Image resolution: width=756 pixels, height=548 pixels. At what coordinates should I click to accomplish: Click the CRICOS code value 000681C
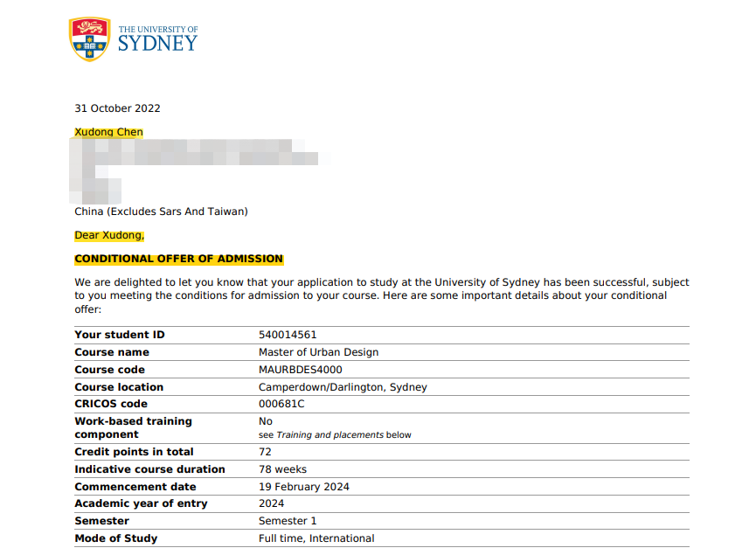point(281,404)
